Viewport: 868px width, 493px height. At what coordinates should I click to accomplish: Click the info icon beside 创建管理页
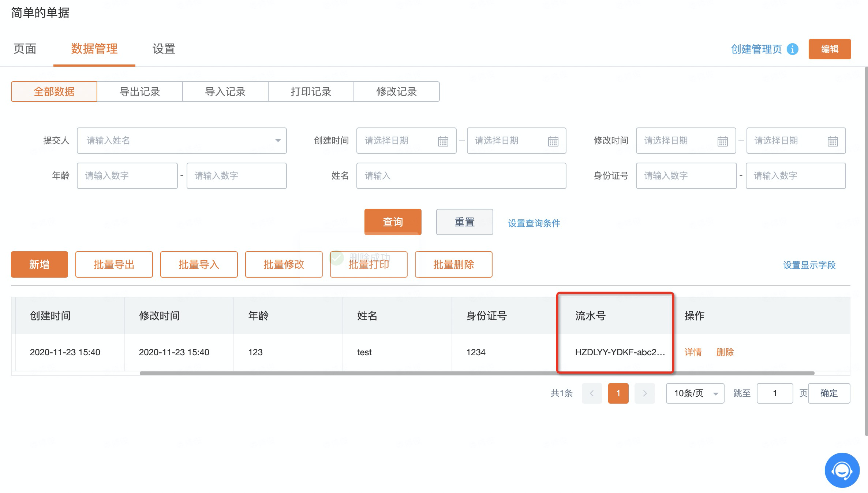pyautogui.click(x=793, y=49)
